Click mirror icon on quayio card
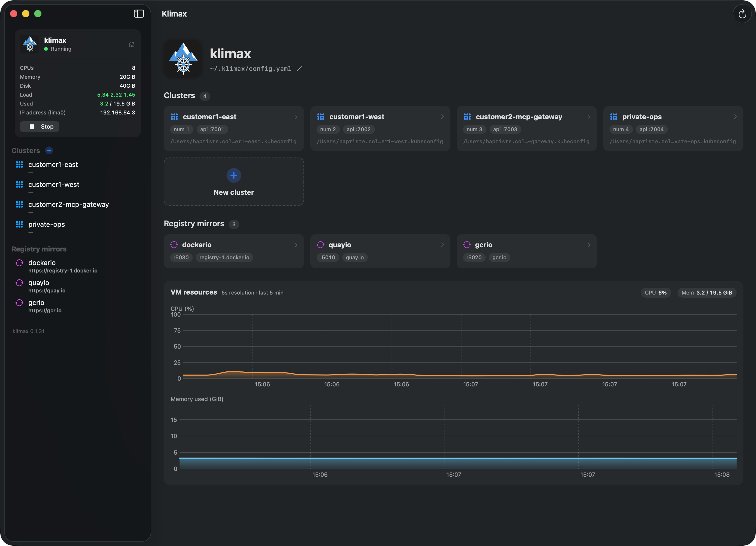The image size is (756, 546). 320,245
